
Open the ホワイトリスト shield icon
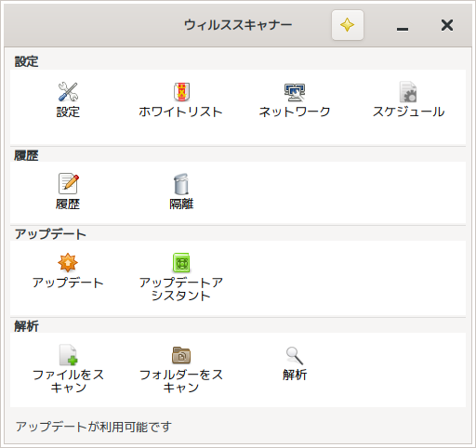pos(181,92)
